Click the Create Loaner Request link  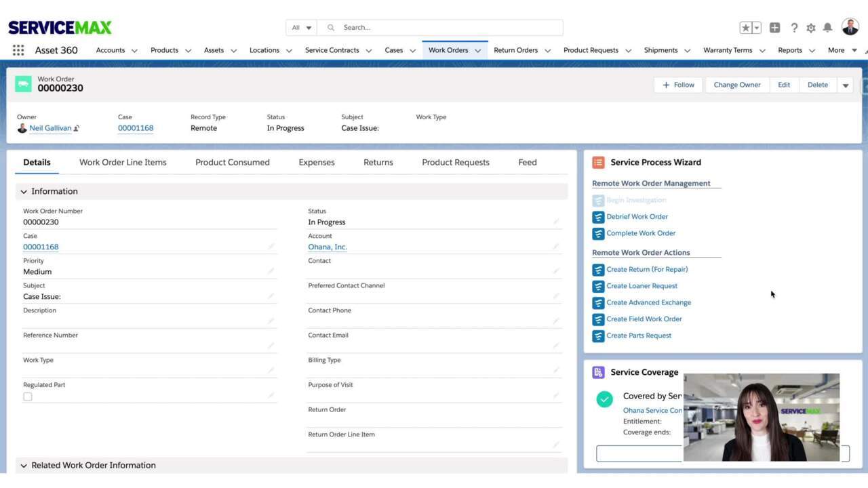point(642,286)
